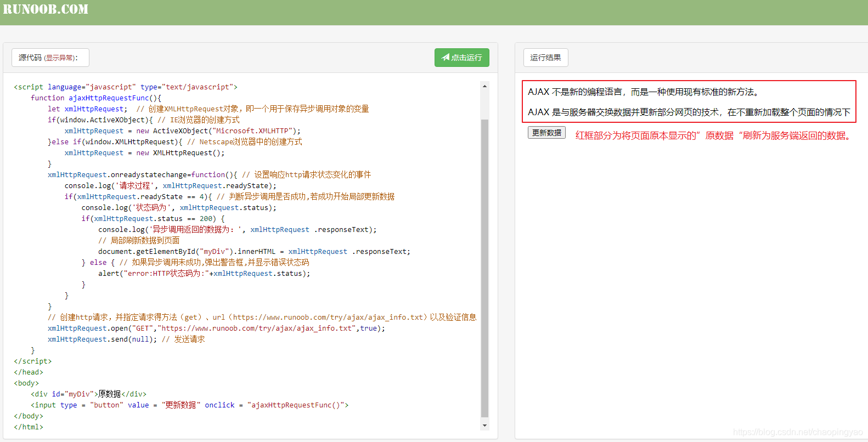Click the 源代码 label box
The height and width of the screenshot is (442, 868).
30,58
